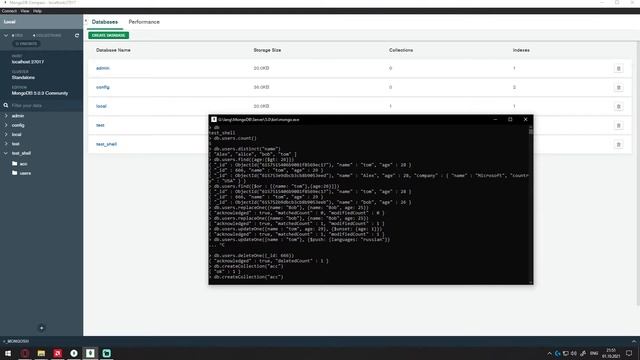The width and height of the screenshot is (640, 360).
Task: Open the test database link
Action: click(100, 125)
